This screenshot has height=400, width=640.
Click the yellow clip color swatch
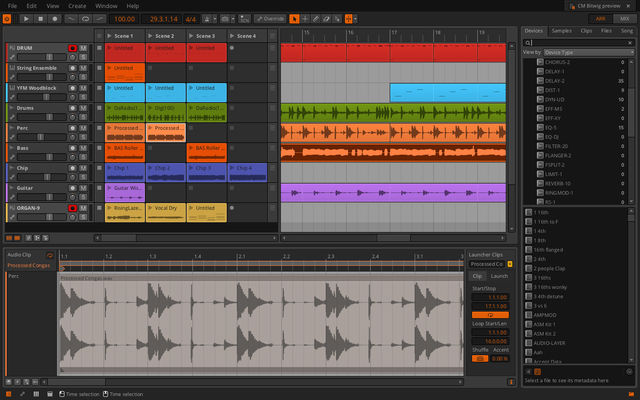tap(510, 264)
